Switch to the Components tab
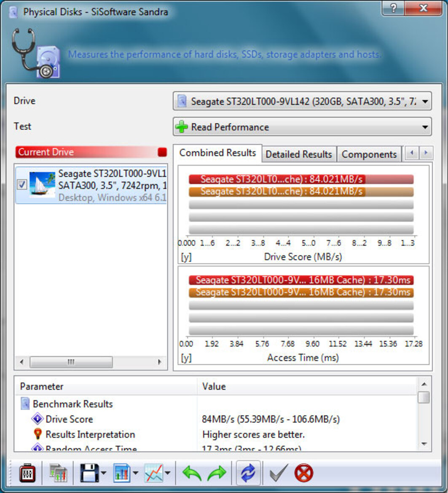448x493 pixels. 369,154
